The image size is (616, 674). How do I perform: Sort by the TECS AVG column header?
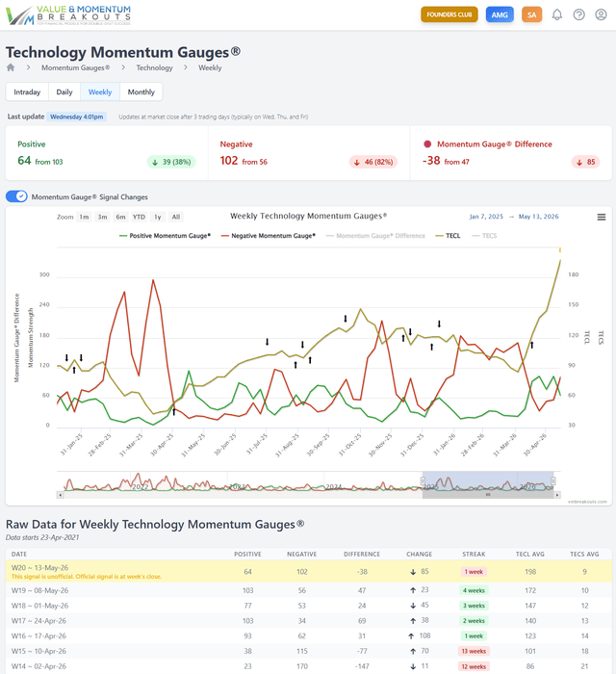tap(584, 554)
